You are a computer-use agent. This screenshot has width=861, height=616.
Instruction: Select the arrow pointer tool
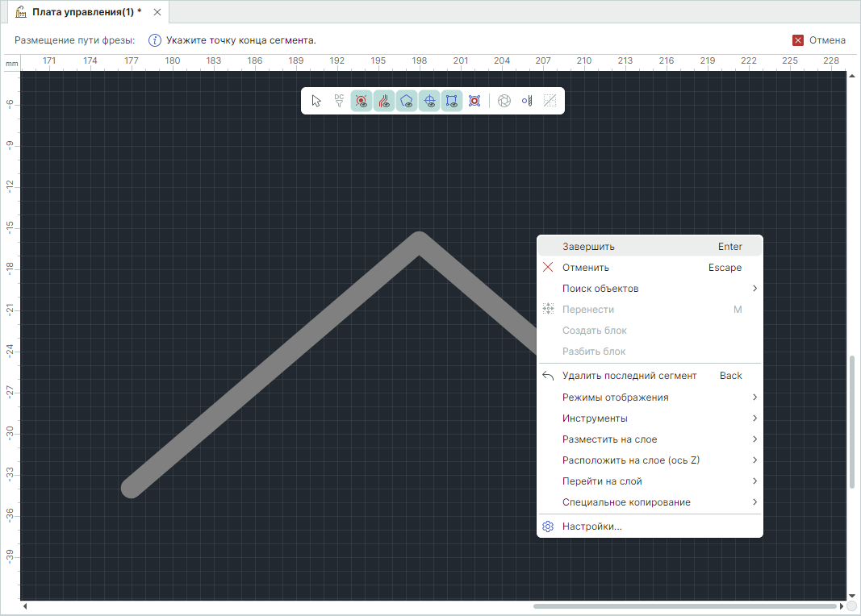click(316, 101)
